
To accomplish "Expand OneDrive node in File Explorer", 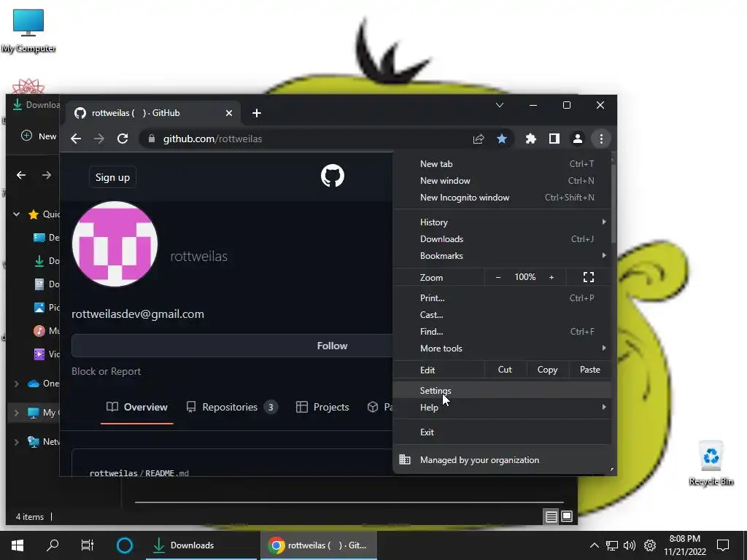I will tap(16, 384).
